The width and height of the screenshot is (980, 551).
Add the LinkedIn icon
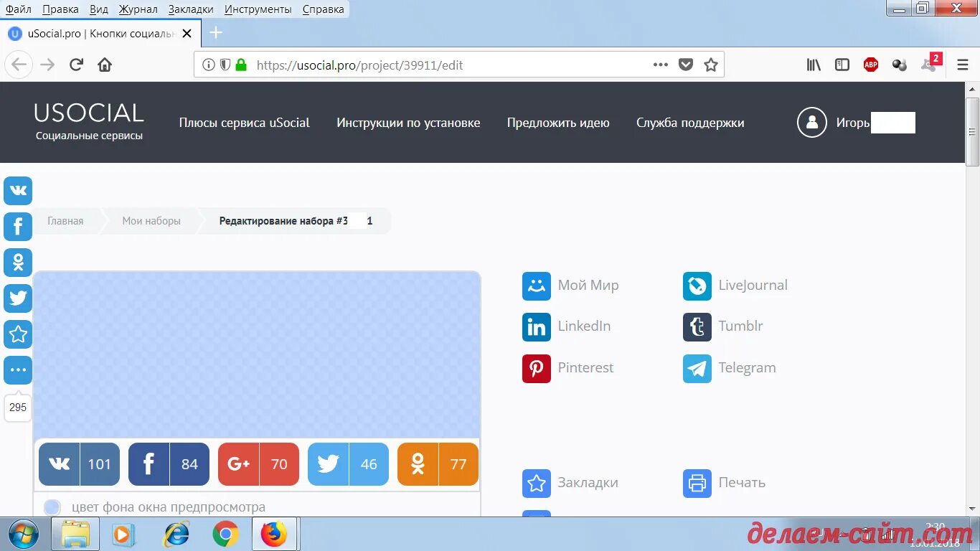(537, 327)
